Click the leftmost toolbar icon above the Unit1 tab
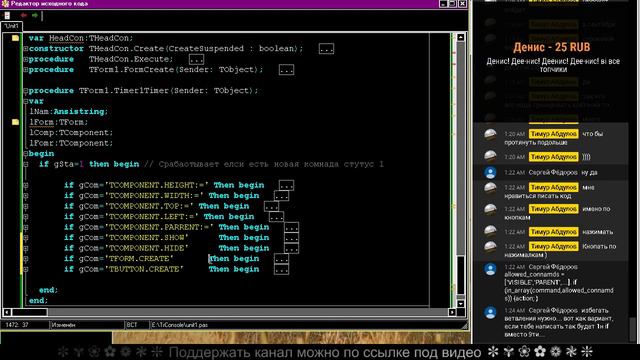The width and height of the screenshot is (640, 360). pyautogui.click(x=7, y=16)
